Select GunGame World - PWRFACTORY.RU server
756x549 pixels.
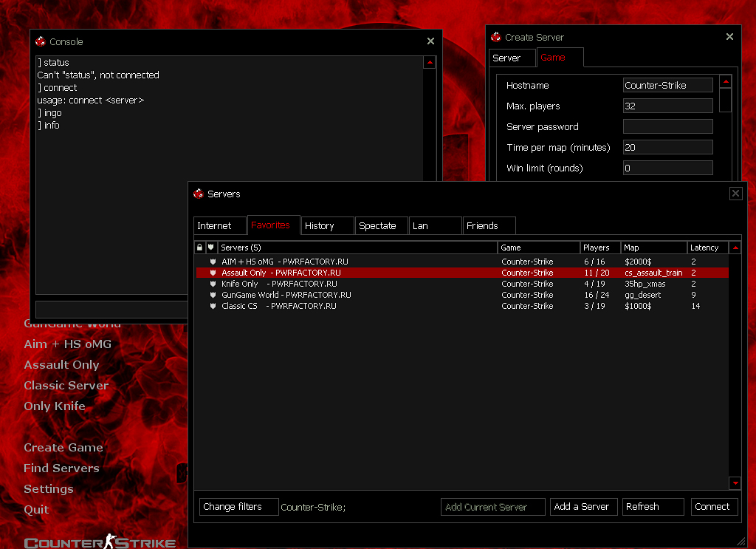pyautogui.click(x=462, y=295)
